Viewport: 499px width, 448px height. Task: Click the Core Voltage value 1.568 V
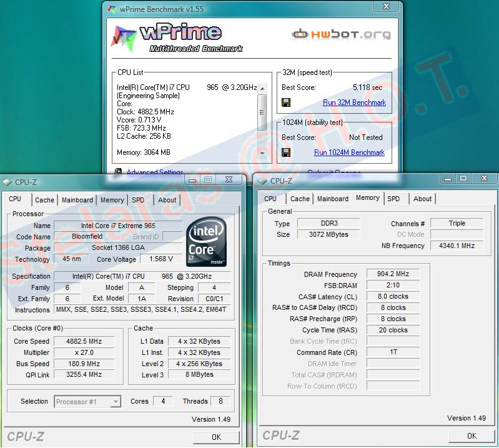[x=161, y=259]
